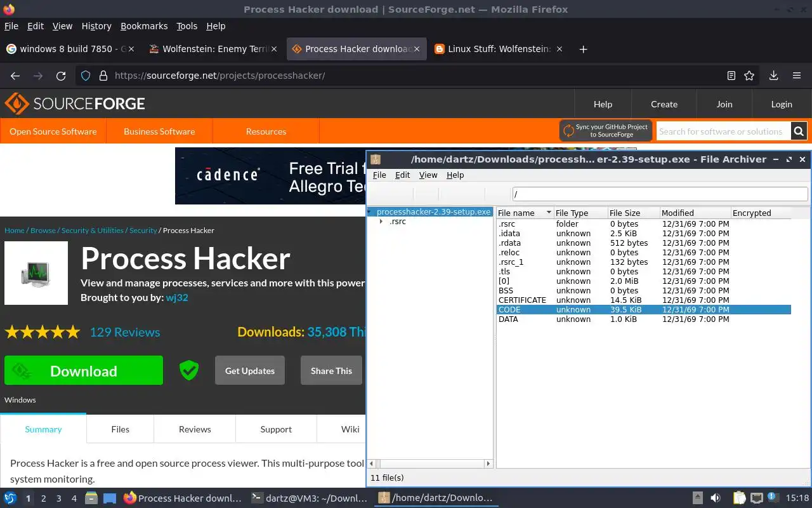The height and width of the screenshot is (508, 812).
Task: Click the show desktop icon in taskbar
Action: pyautogui.click(x=110, y=498)
